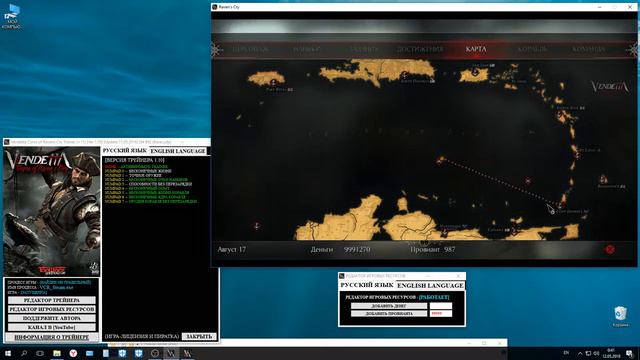This screenshot has height=360, width=640.
Task: Select РУССКИЙ ЯЗЫК tab in trainer window
Action: tap(124, 151)
